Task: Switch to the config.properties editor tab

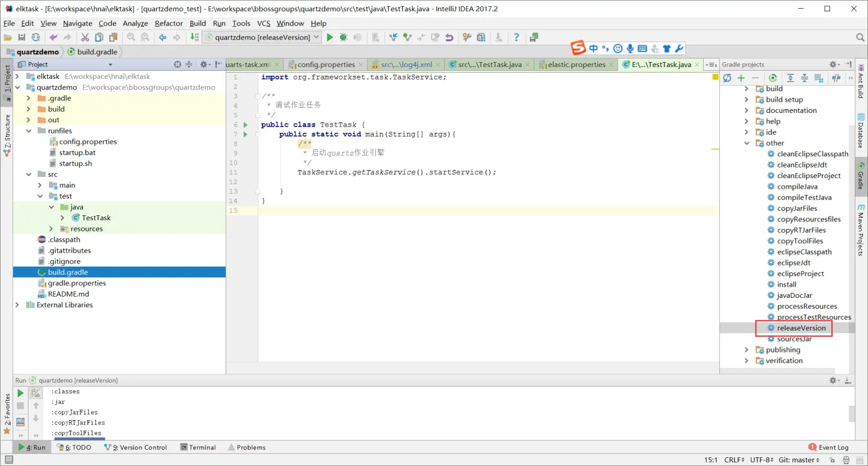Action: 325,65
